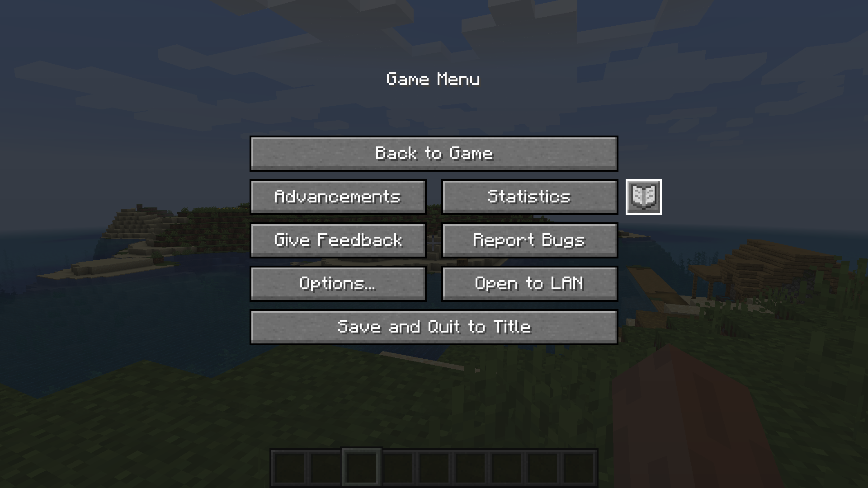Save and Quit to Title
The width and height of the screenshot is (868, 488).
pyautogui.click(x=434, y=327)
